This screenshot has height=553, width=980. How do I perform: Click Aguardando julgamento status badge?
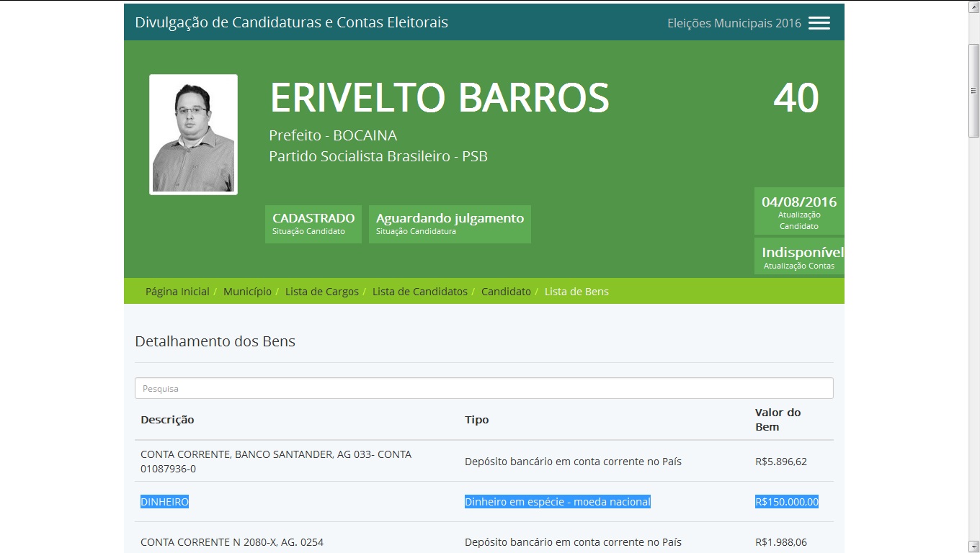(x=450, y=224)
